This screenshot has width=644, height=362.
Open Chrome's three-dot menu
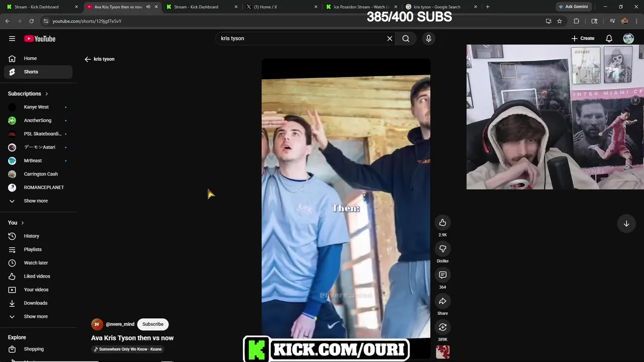point(636,21)
